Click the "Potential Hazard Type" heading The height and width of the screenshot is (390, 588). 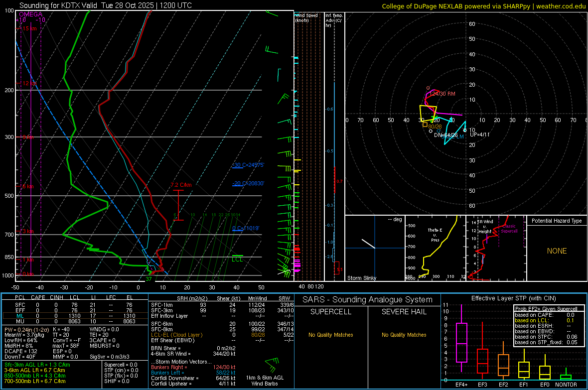tap(557, 221)
